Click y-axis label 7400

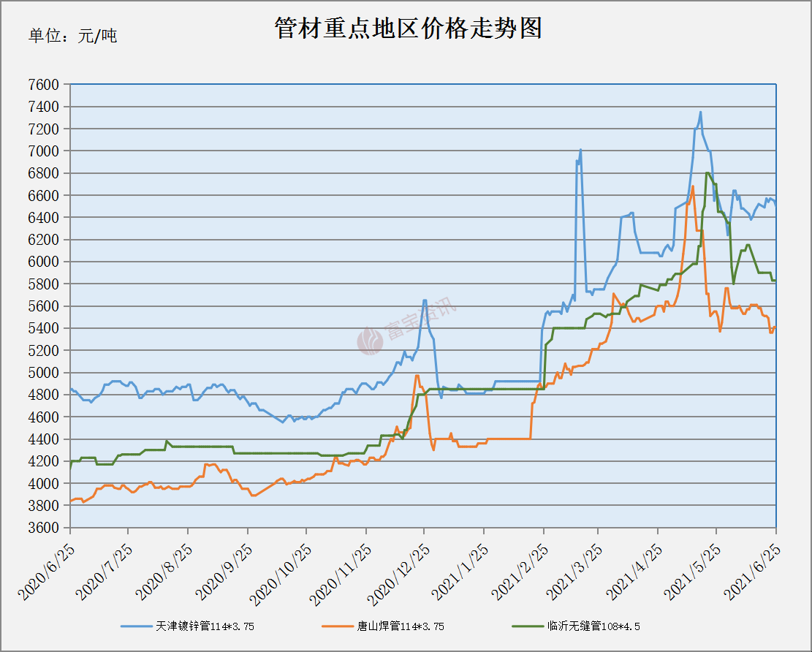[x=44, y=107]
